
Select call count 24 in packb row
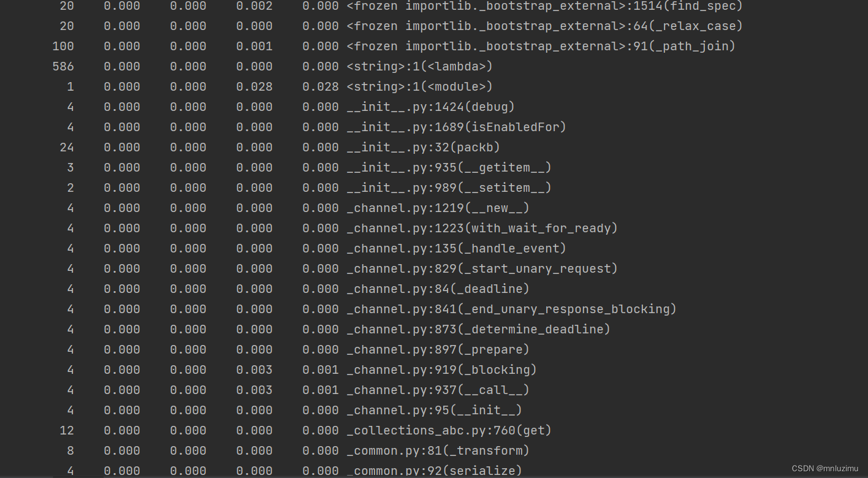pyautogui.click(x=67, y=148)
